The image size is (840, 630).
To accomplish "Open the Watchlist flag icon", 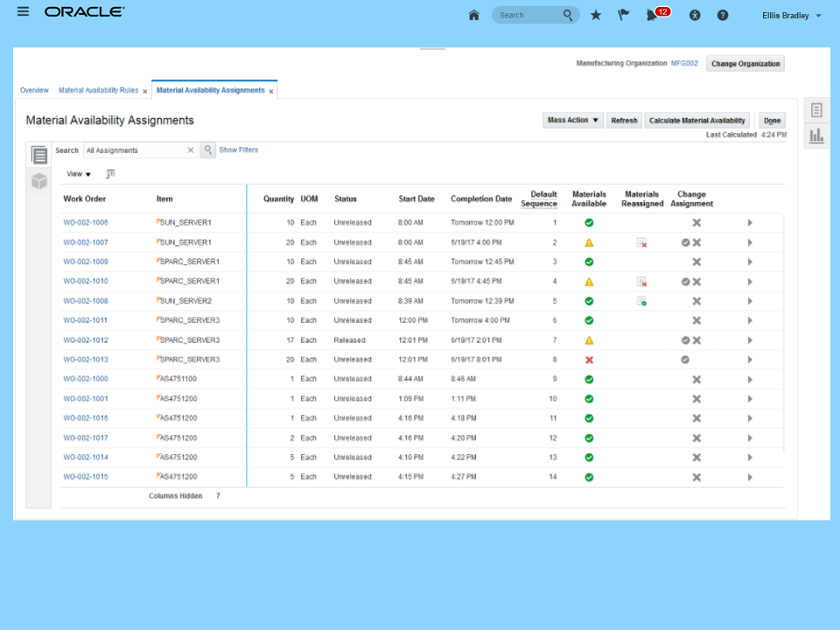I will click(x=624, y=15).
